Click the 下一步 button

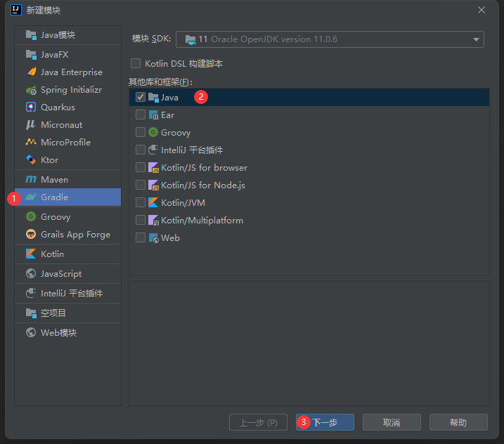(x=325, y=422)
